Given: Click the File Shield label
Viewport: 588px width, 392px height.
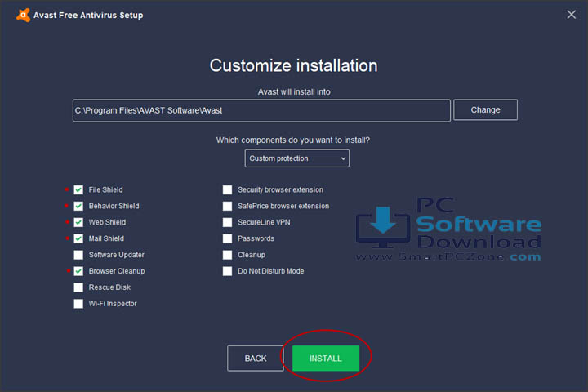Looking at the screenshot, I should (105, 189).
